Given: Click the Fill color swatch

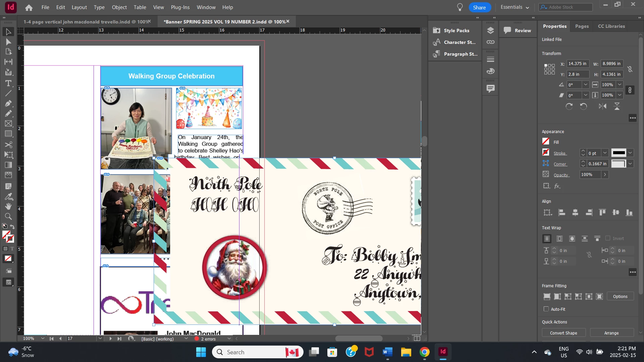Looking at the screenshot, I should point(546,142).
